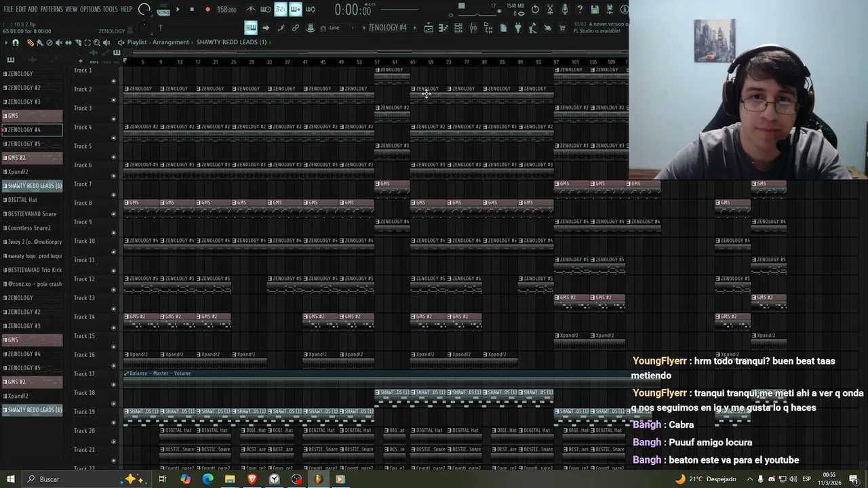Toggle the 3-2-1 countdown before recording
This screenshot has width=868, height=488.
280,9
